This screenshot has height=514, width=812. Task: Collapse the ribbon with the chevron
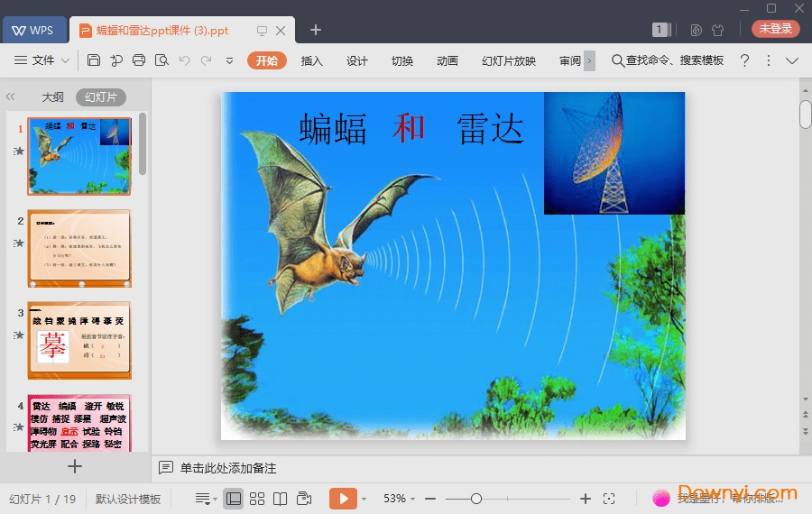(x=792, y=60)
